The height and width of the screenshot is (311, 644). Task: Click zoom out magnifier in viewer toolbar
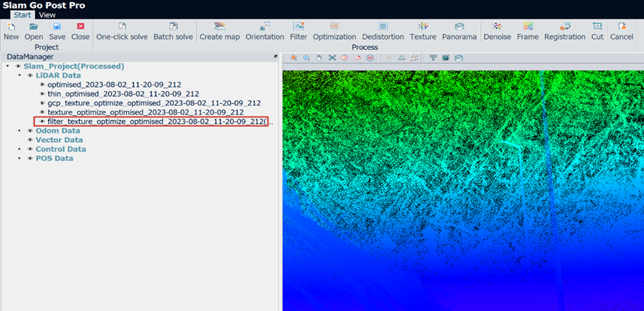point(306,58)
